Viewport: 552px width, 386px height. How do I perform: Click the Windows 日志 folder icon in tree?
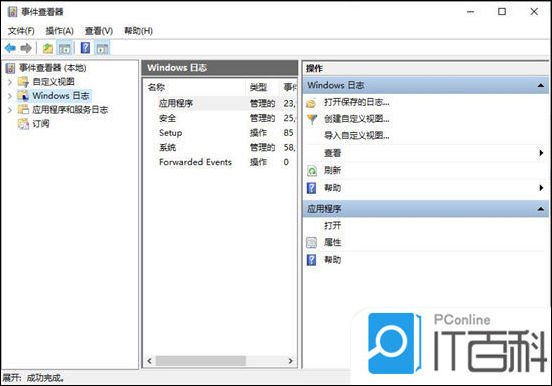pyautogui.click(x=24, y=96)
